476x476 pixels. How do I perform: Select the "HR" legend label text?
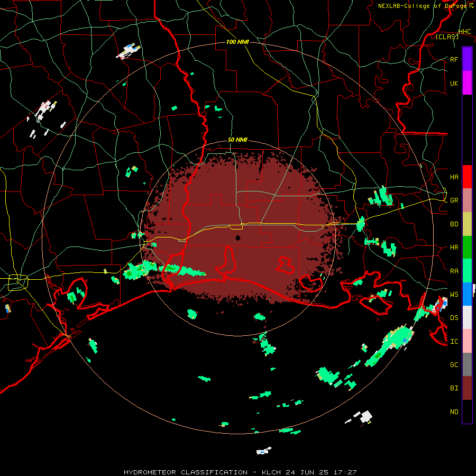[454, 248]
